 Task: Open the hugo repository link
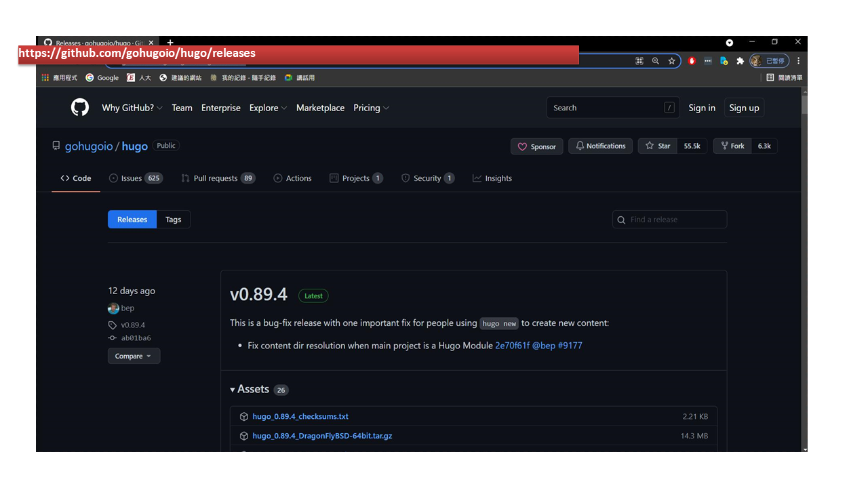click(135, 146)
